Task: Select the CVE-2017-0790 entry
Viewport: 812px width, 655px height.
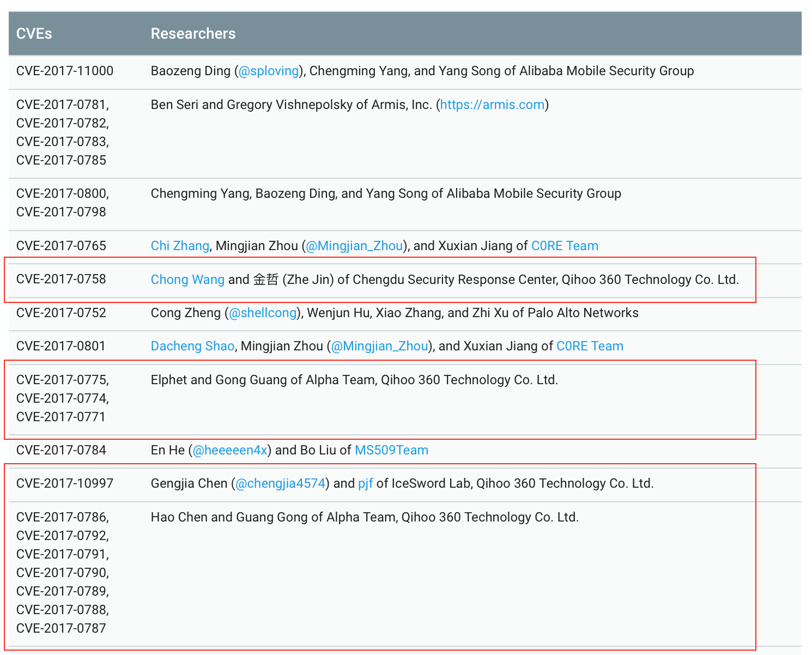Action: tap(63, 573)
